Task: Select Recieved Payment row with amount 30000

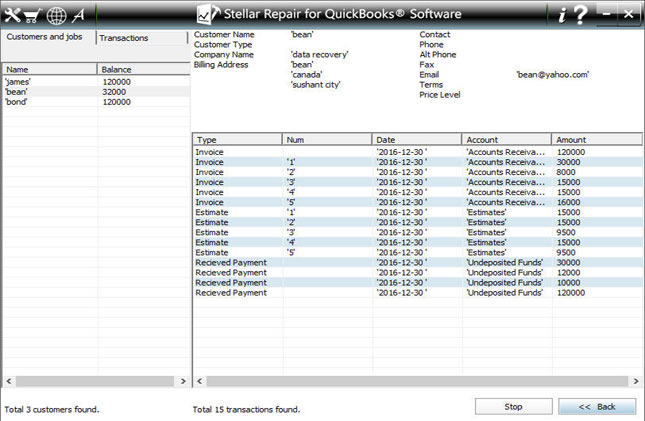Action: (417, 263)
